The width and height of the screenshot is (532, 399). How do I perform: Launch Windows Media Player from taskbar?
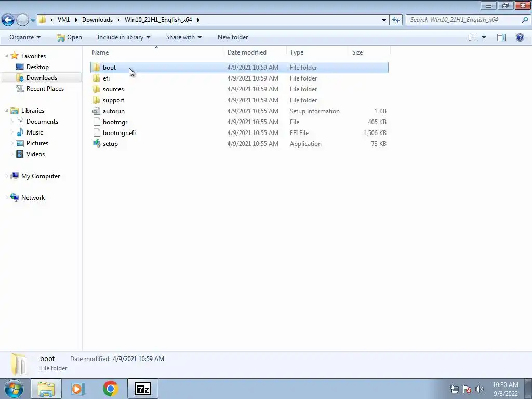coord(77,389)
